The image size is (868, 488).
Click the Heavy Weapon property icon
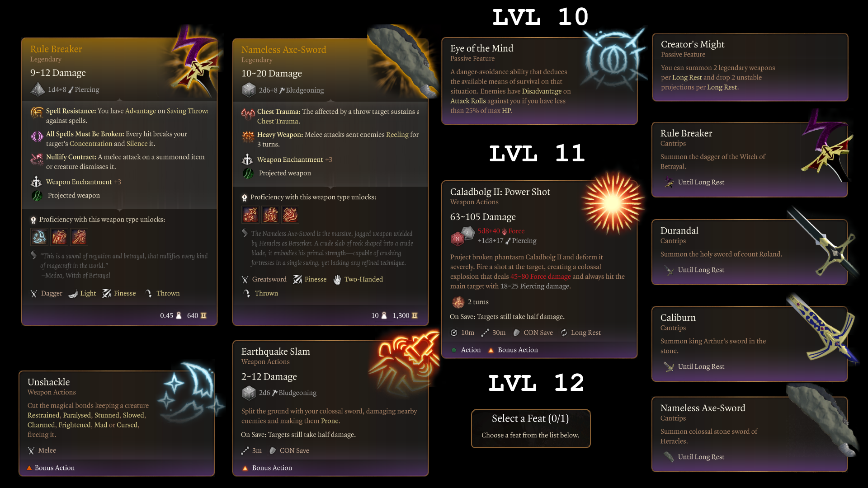(x=248, y=136)
